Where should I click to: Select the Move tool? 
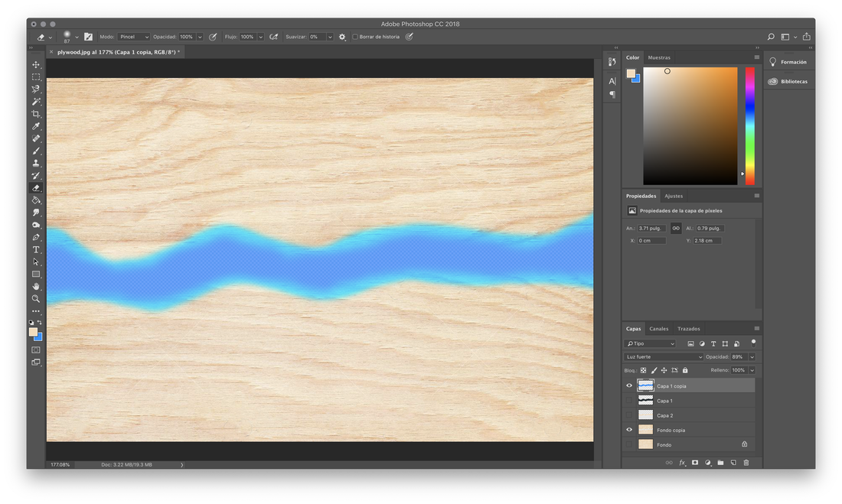pyautogui.click(x=36, y=64)
